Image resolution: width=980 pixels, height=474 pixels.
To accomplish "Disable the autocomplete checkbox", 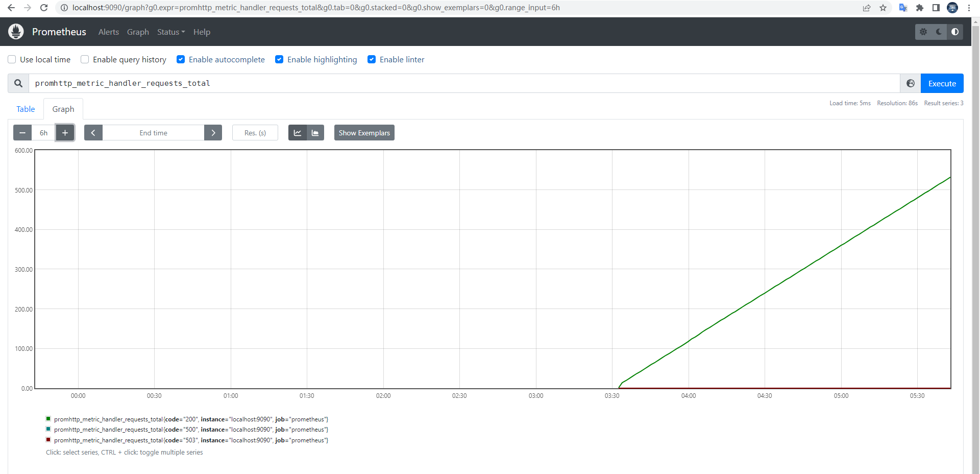I will click(181, 59).
